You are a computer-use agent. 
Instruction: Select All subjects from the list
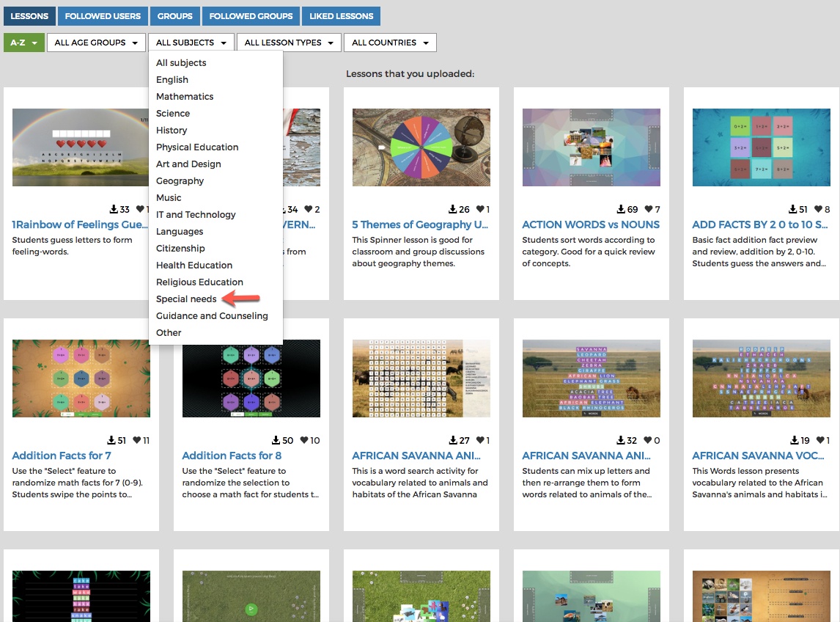[x=181, y=63]
